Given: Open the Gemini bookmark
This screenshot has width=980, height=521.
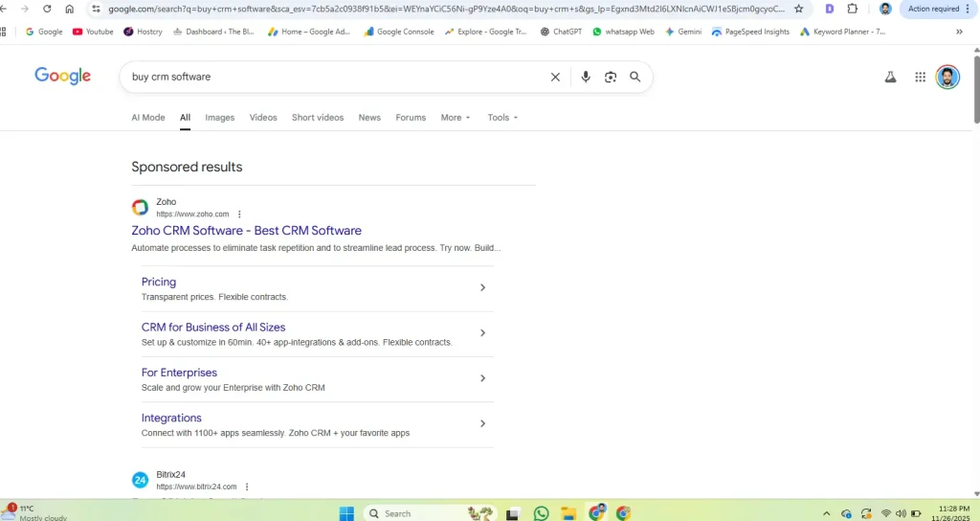Looking at the screenshot, I should (683, 32).
